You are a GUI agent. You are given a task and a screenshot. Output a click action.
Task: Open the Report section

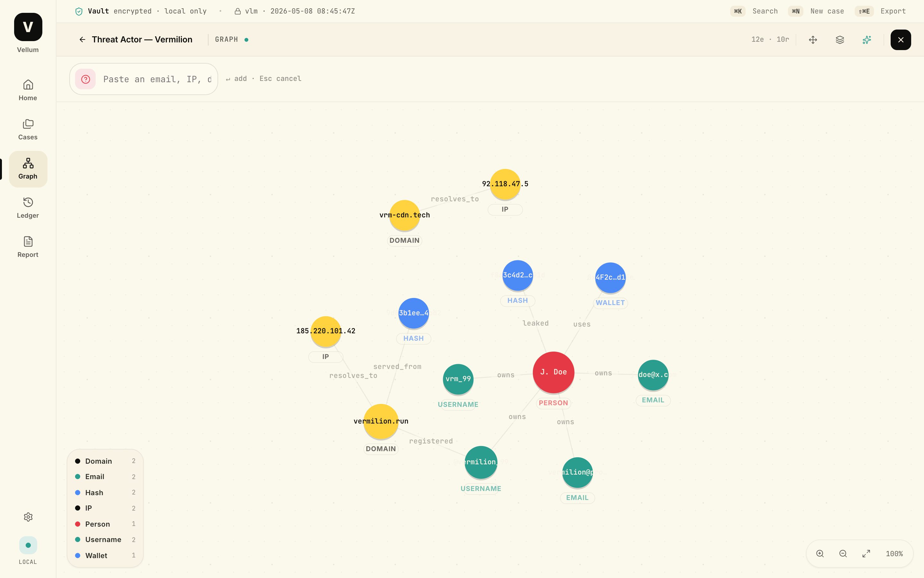28,247
